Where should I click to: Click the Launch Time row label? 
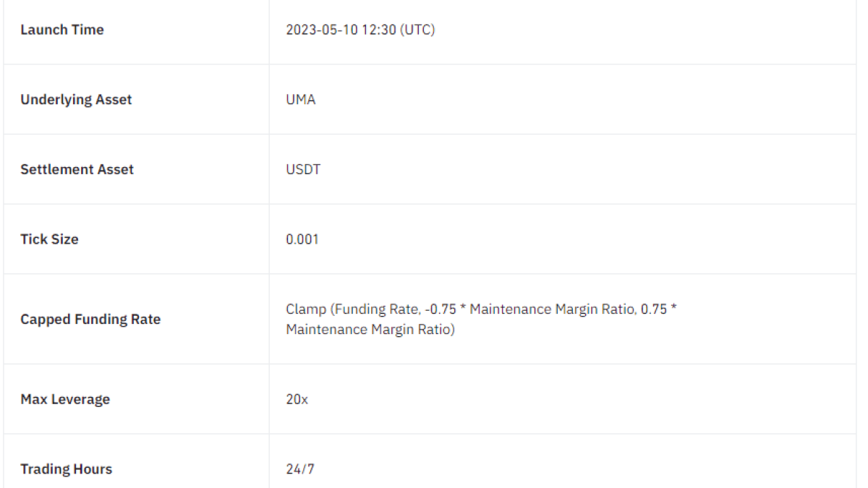tap(62, 30)
